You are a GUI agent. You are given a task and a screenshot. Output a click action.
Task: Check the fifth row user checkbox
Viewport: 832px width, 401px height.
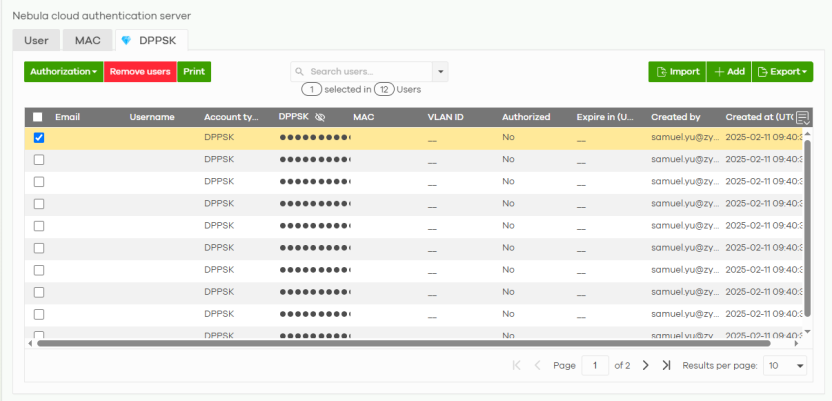pyautogui.click(x=39, y=226)
